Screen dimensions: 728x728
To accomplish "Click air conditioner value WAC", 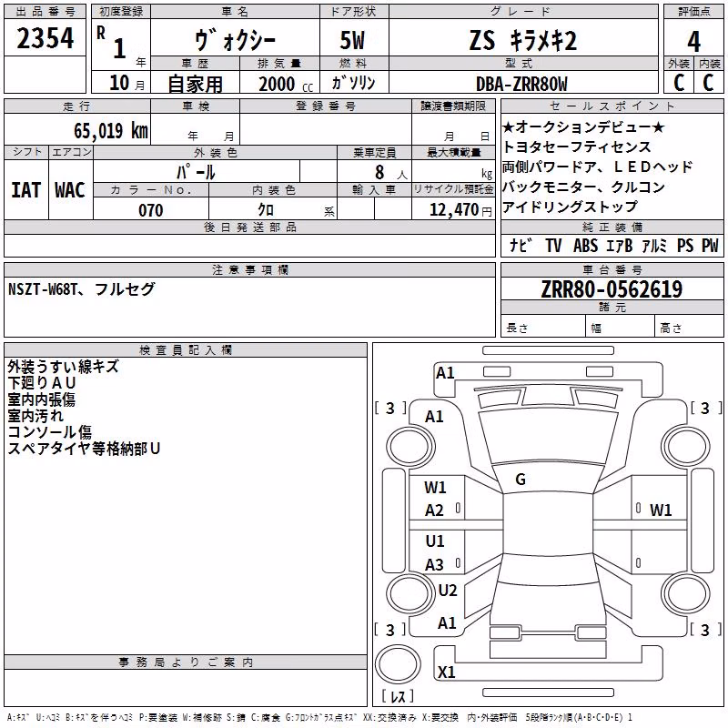I will coord(70,190).
